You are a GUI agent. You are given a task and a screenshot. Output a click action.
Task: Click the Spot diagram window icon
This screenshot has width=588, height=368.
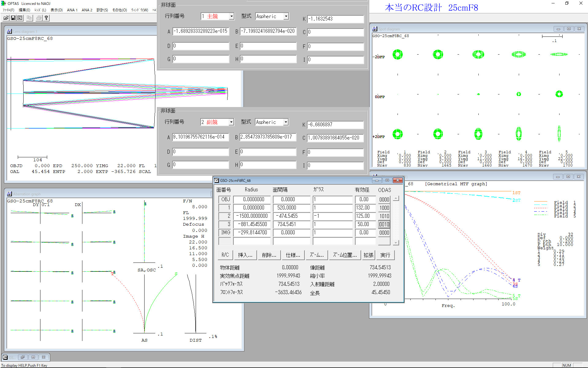click(x=375, y=29)
